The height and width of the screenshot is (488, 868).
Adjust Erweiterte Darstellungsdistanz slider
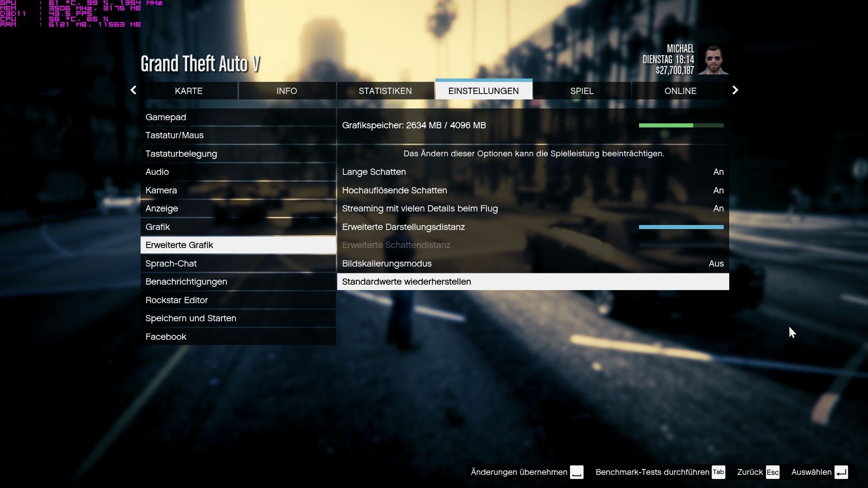pos(681,227)
